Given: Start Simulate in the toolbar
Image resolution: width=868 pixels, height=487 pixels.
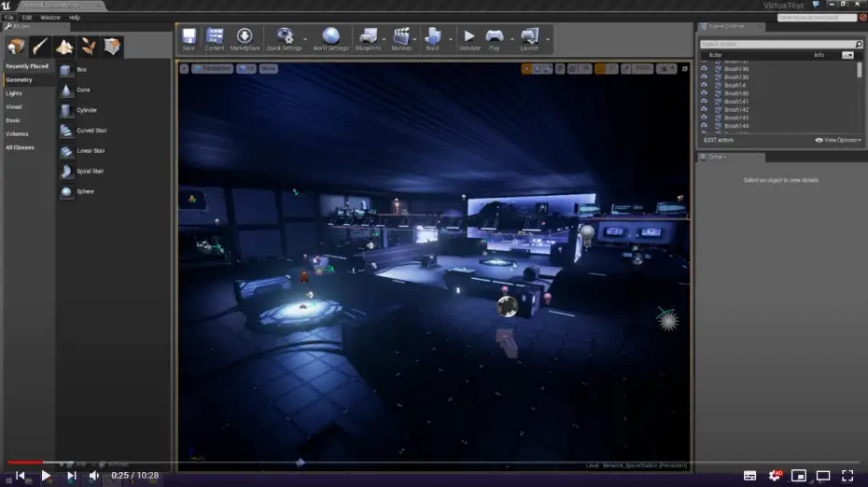Looking at the screenshot, I should pyautogui.click(x=469, y=39).
